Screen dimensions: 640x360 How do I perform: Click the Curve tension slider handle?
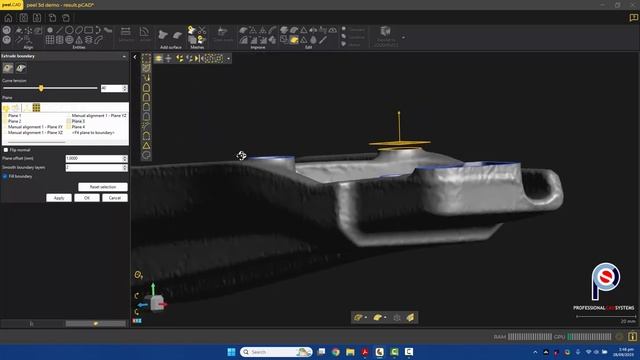41,88
